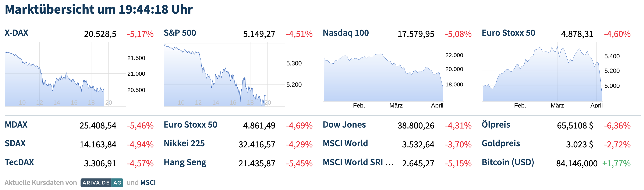Open the X-DAX intraday chart
This screenshot has height=190, width=644.
65,75
